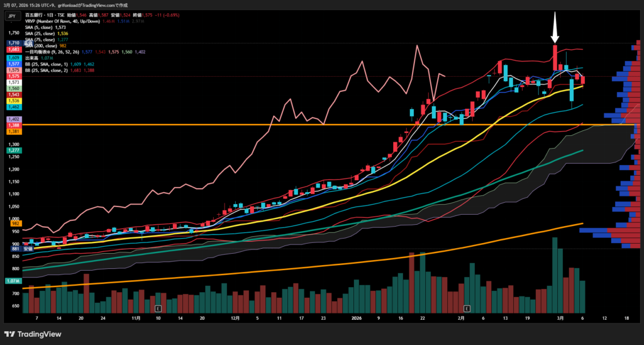Screen dimensions: 644x345
Task: Click the earnings E marker in February
Action: click(x=467, y=308)
